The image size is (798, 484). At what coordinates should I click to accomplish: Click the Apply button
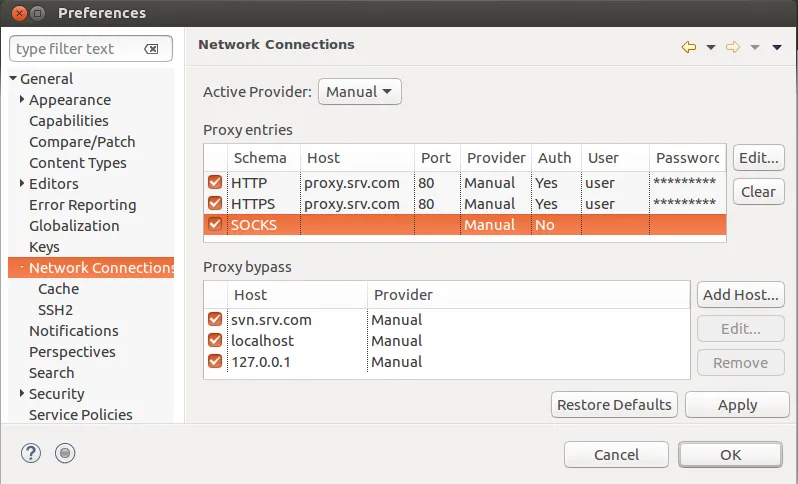click(x=737, y=405)
